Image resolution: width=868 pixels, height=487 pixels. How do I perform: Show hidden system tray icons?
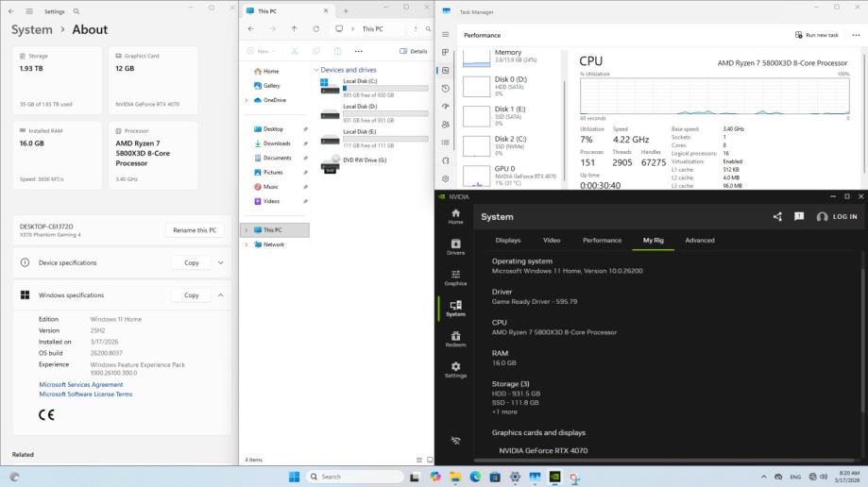[x=763, y=477]
